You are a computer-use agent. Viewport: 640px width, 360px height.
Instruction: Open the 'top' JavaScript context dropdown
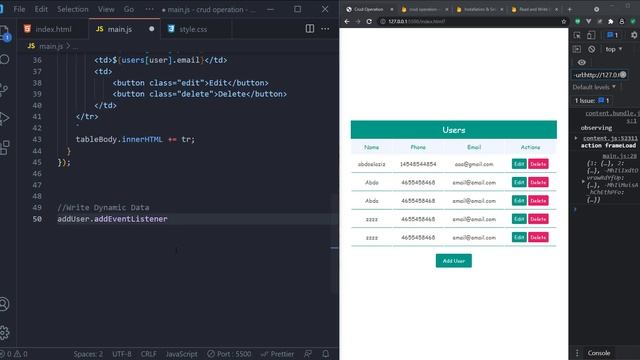[613, 49]
